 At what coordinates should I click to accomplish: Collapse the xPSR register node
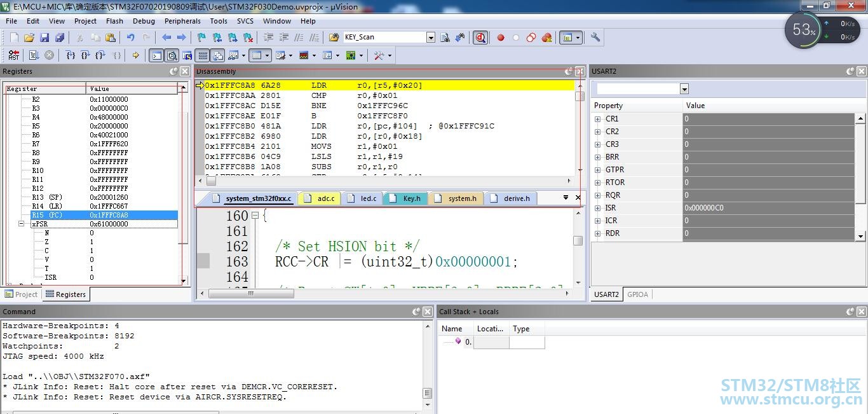click(x=21, y=224)
